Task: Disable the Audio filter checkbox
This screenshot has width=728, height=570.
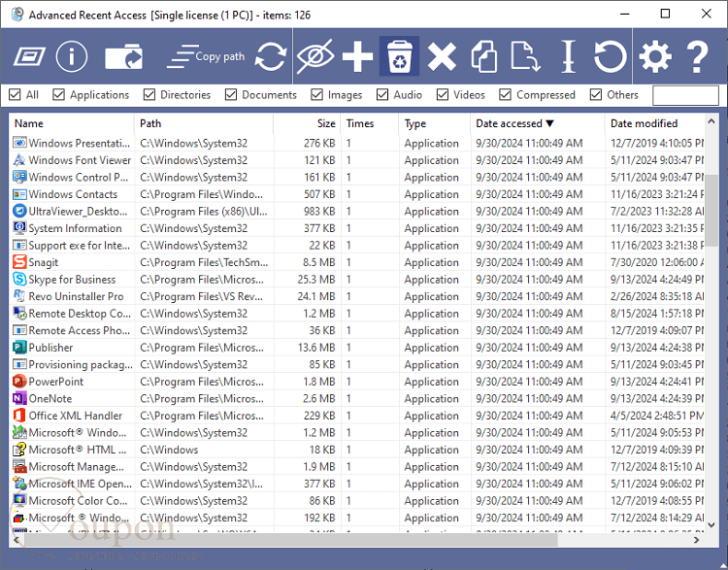Action: [x=382, y=95]
